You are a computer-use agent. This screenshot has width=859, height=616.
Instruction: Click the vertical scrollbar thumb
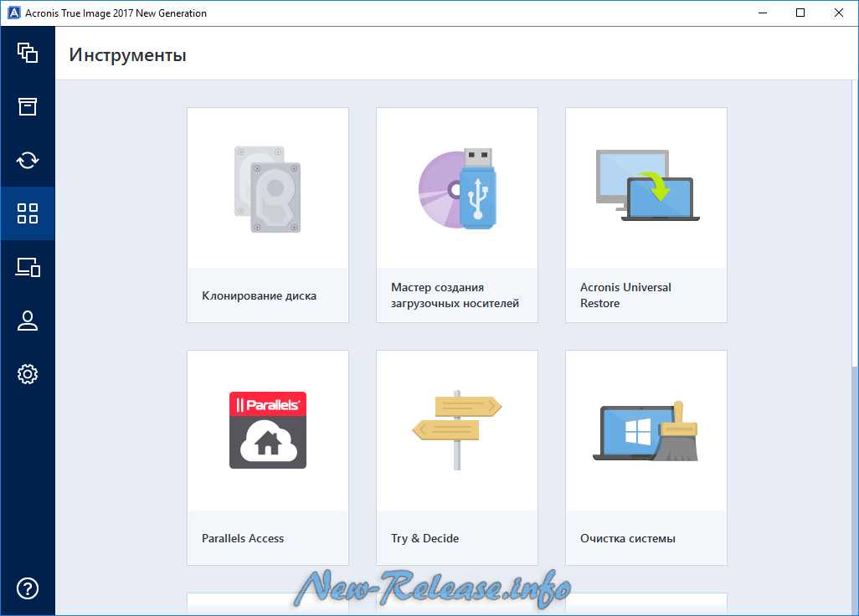(855, 223)
